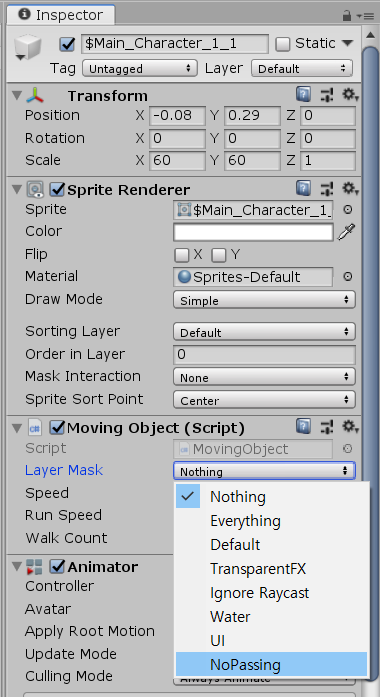Click the Layer Mask property label
This screenshot has height=697, width=380.
pos(64,470)
